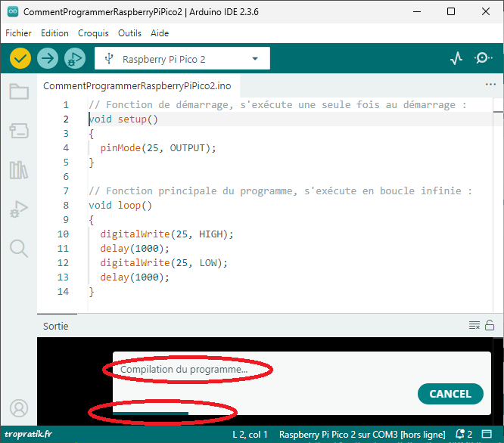Toggle the bottom panel icon in status bar
This screenshot has height=443, width=504.
(x=487, y=434)
